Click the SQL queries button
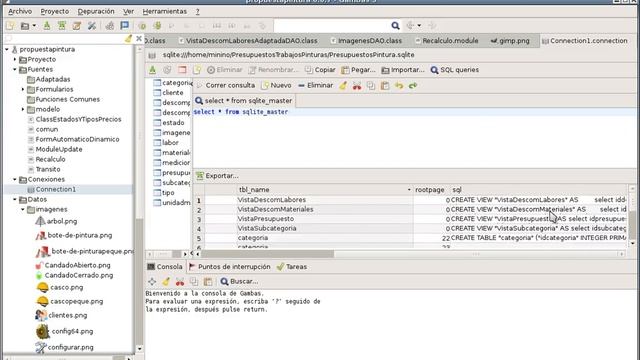Viewport: 640px width, 360px height. (455, 70)
